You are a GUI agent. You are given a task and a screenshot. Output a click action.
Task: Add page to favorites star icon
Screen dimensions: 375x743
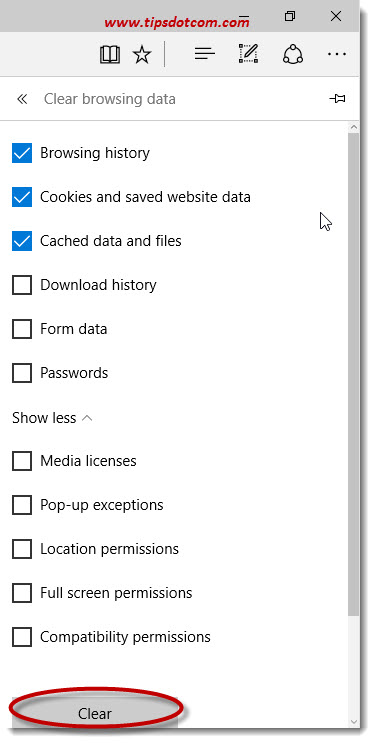pos(142,54)
